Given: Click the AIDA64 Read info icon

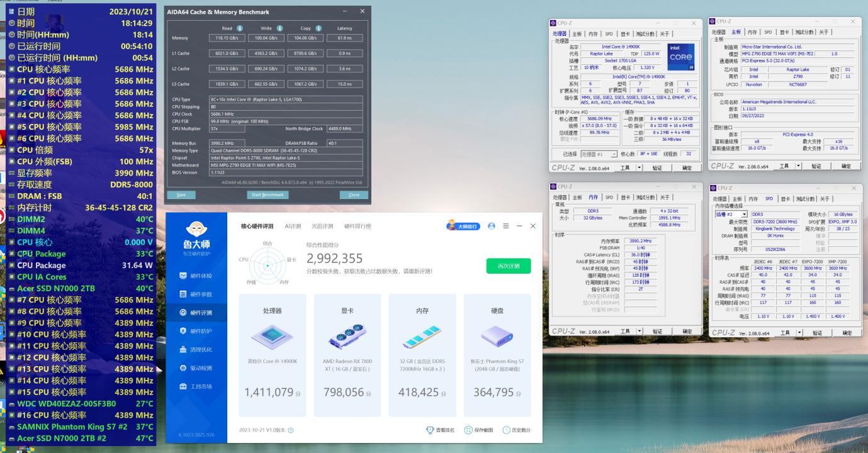Looking at the screenshot, I should pos(240,28).
